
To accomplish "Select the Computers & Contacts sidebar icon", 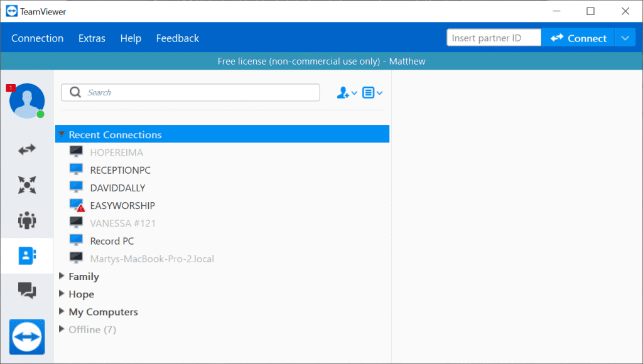I will pos(27,255).
